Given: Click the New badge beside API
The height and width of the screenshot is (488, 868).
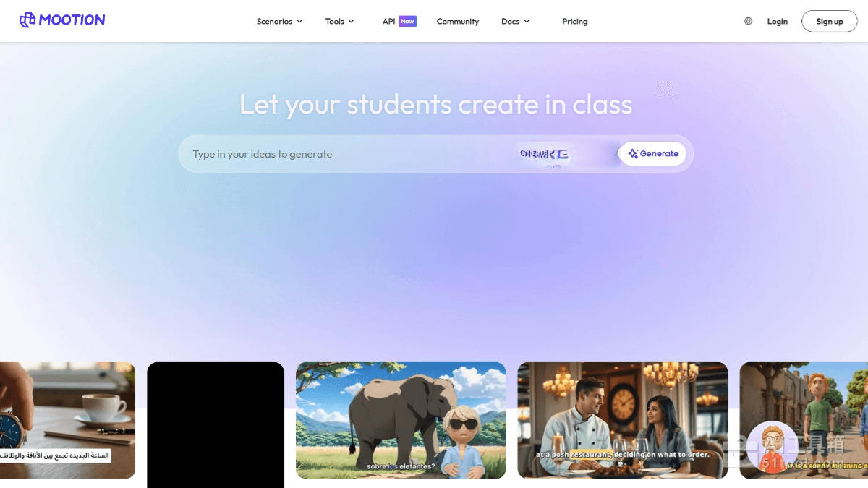Looking at the screenshot, I should (408, 21).
